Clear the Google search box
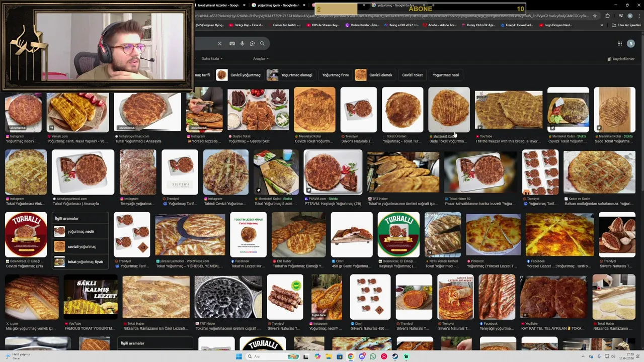644x362 pixels. click(x=219, y=44)
